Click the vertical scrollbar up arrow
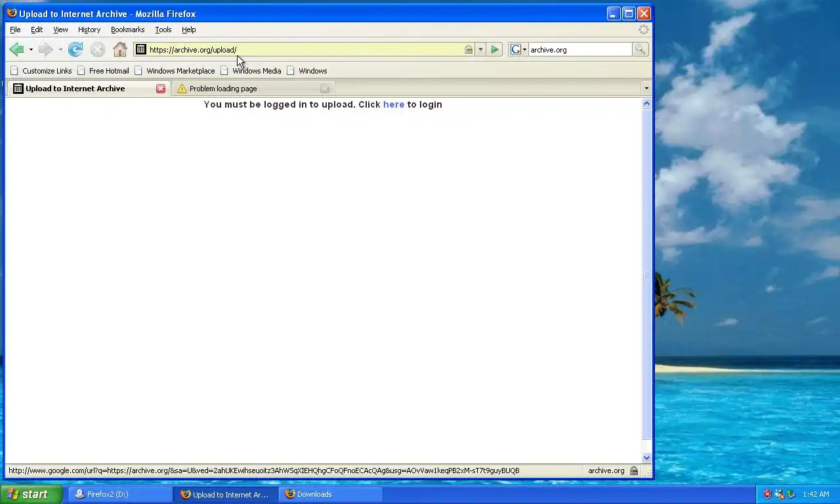This screenshot has width=840, height=504. (x=646, y=103)
